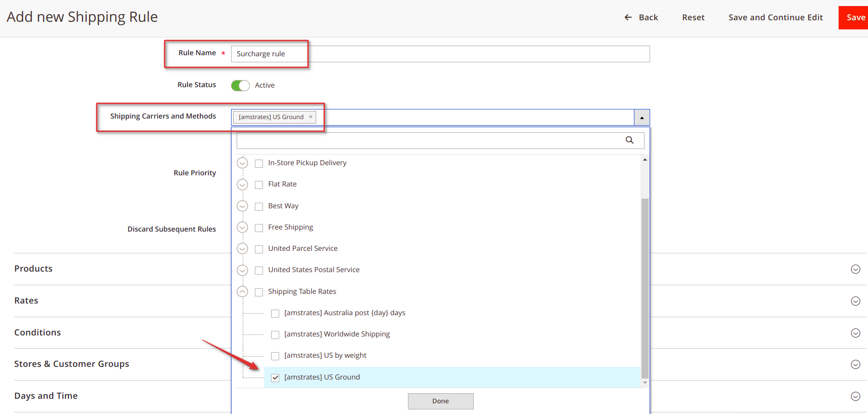The height and width of the screenshot is (414, 868).
Task: Remove the [amstrates] US Ground tag
Action: point(311,117)
